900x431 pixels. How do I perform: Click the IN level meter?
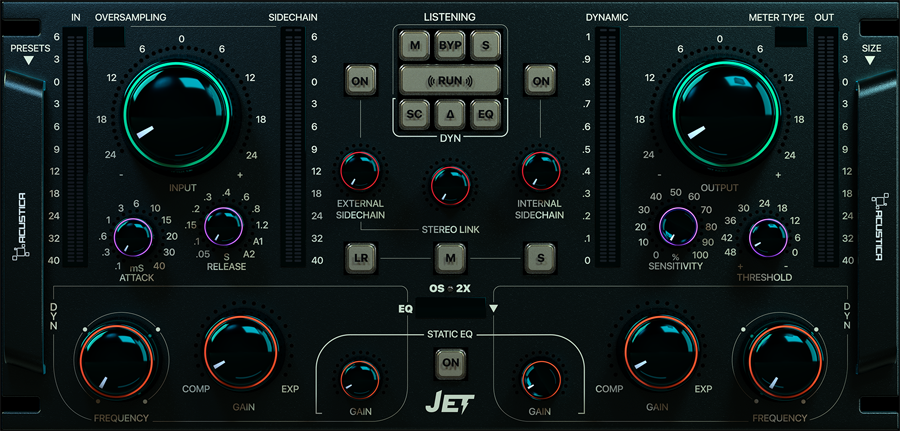(74, 148)
